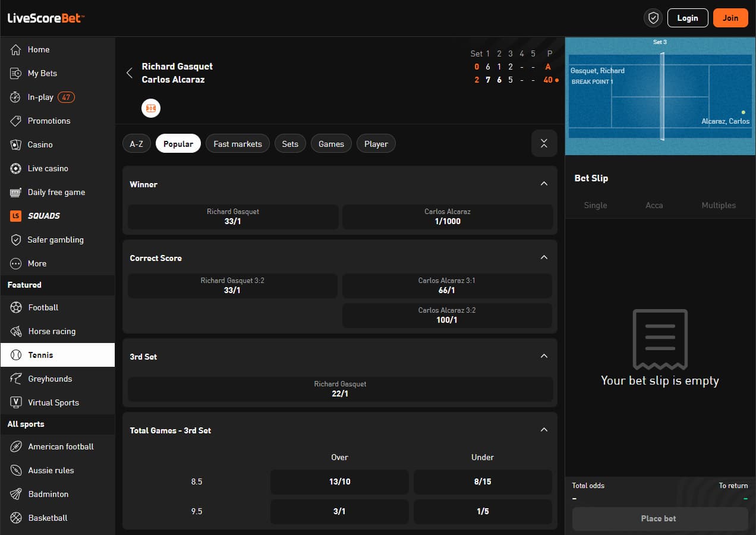Bet on Carlos Alcaraz to win at 1/1000
The width and height of the screenshot is (756, 535).
pyautogui.click(x=448, y=217)
